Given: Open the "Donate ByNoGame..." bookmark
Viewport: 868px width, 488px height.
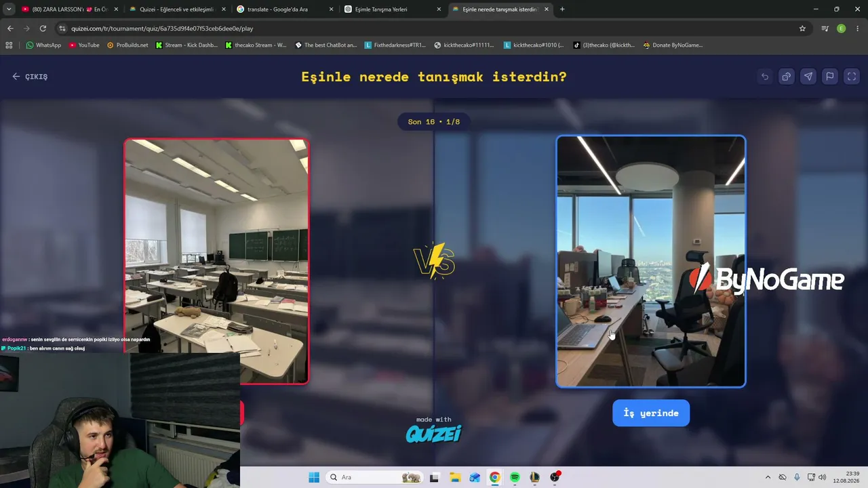Looking at the screenshot, I should [x=673, y=45].
